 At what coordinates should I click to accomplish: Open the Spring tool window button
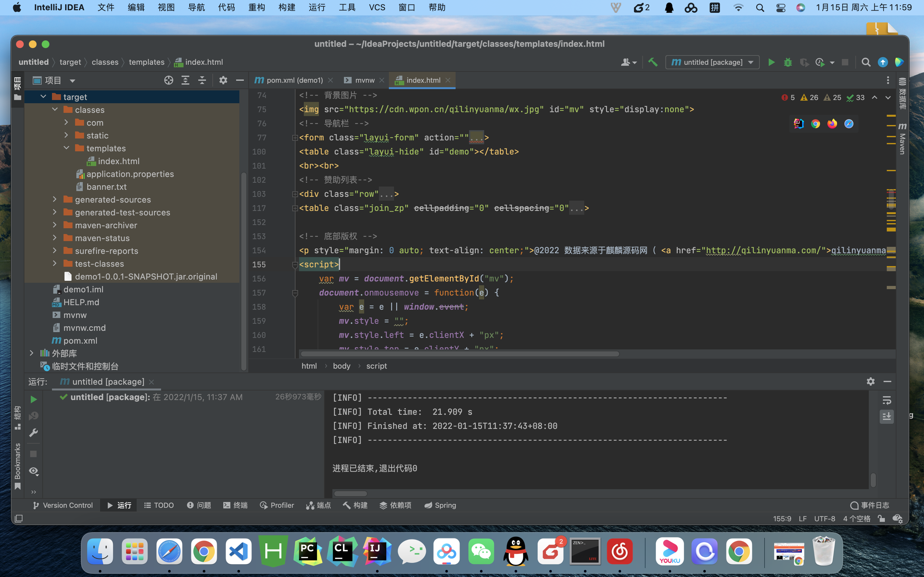coord(440,505)
